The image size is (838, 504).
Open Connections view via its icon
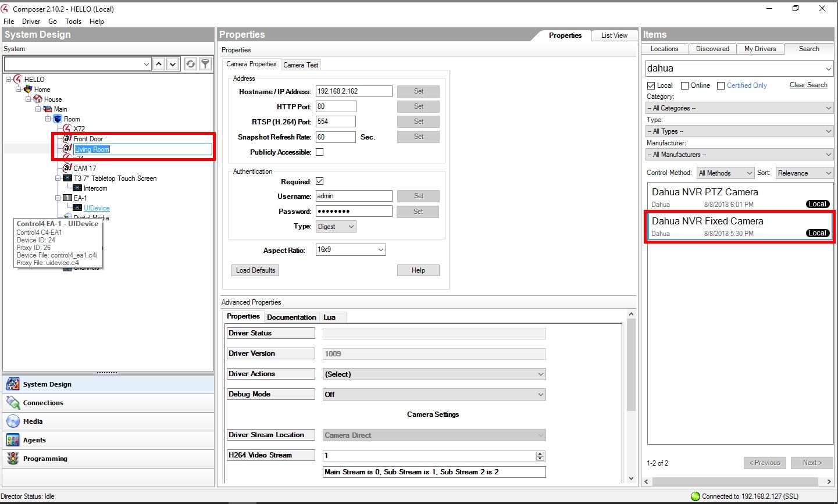coord(13,402)
